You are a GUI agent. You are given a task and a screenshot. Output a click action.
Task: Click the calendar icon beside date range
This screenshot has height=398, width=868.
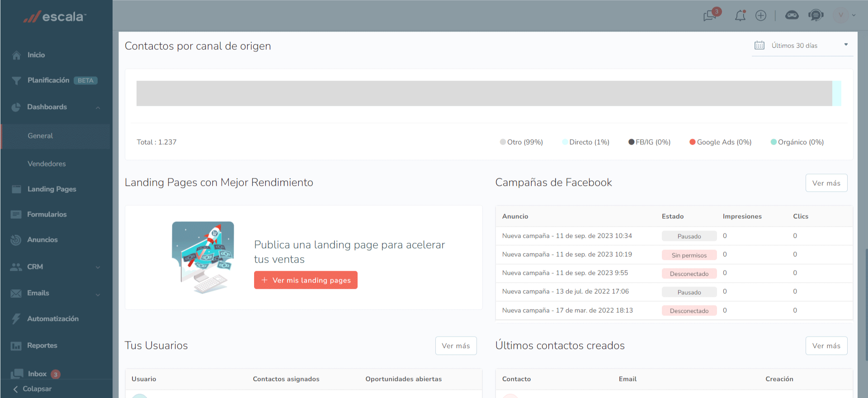click(x=759, y=45)
